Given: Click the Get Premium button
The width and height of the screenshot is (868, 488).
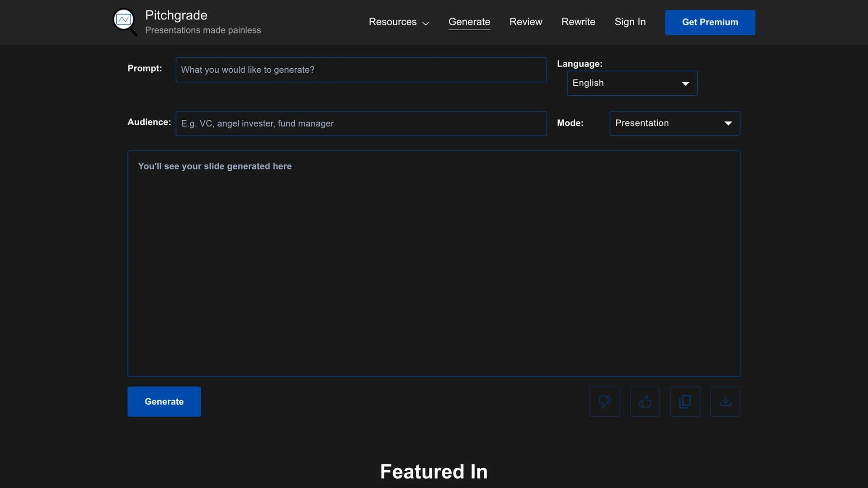Looking at the screenshot, I should tap(710, 22).
